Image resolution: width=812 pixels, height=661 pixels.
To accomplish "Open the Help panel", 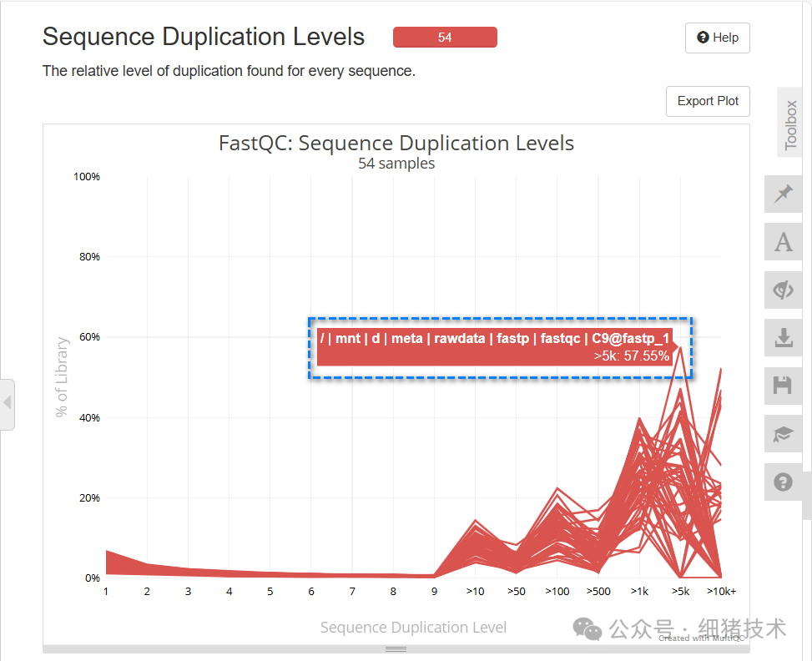I will coord(717,38).
